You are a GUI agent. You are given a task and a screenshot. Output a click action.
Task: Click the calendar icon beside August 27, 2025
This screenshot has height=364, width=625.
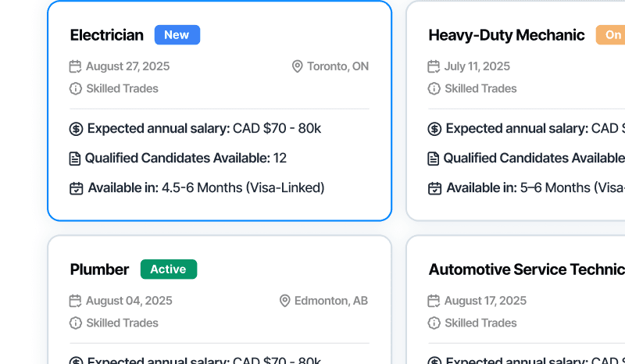pyautogui.click(x=76, y=66)
